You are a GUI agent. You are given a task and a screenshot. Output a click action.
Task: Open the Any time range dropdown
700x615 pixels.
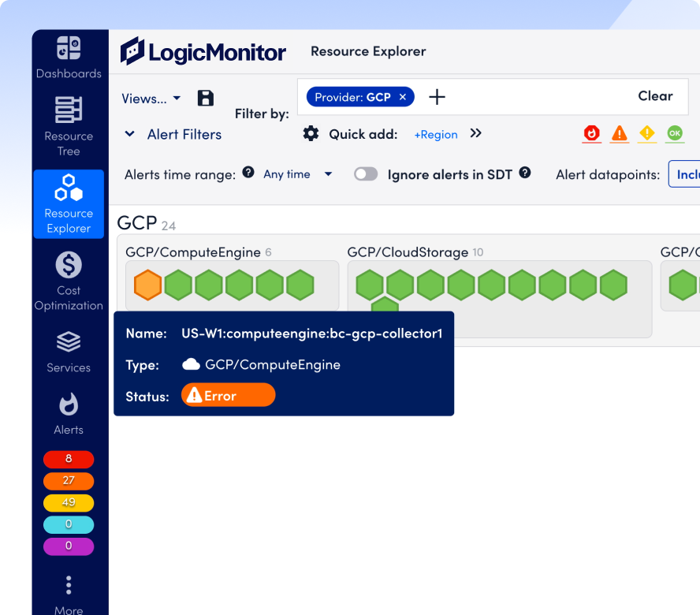[298, 174]
